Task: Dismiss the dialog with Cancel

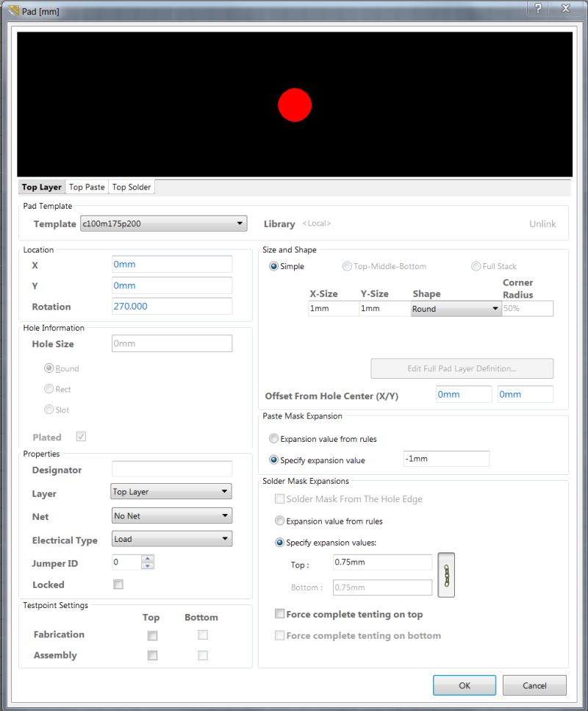Action: (534, 685)
